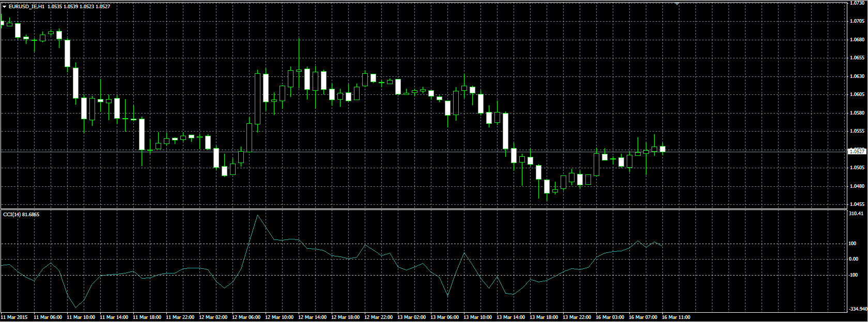The height and width of the screenshot is (322, 868).
Task: Click the 12 Mar 22:00 time label
Action: [x=378, y=317]
